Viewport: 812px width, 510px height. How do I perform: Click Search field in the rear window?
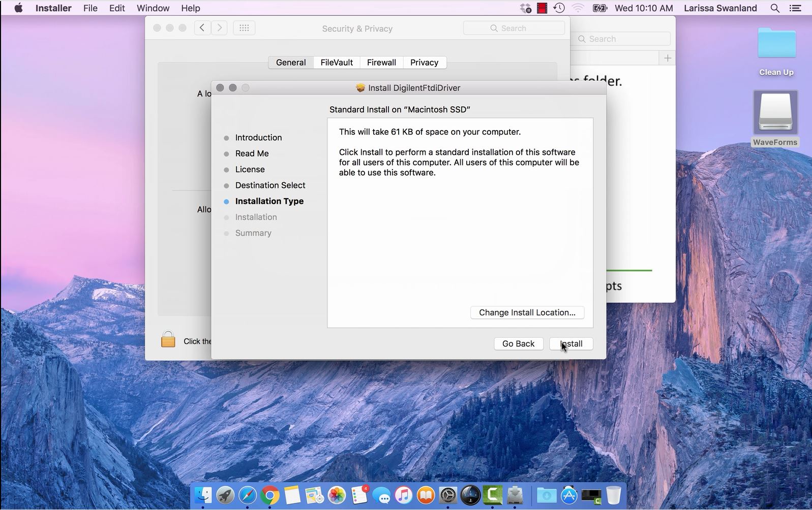pyautogui.click(x=623, y=39)
